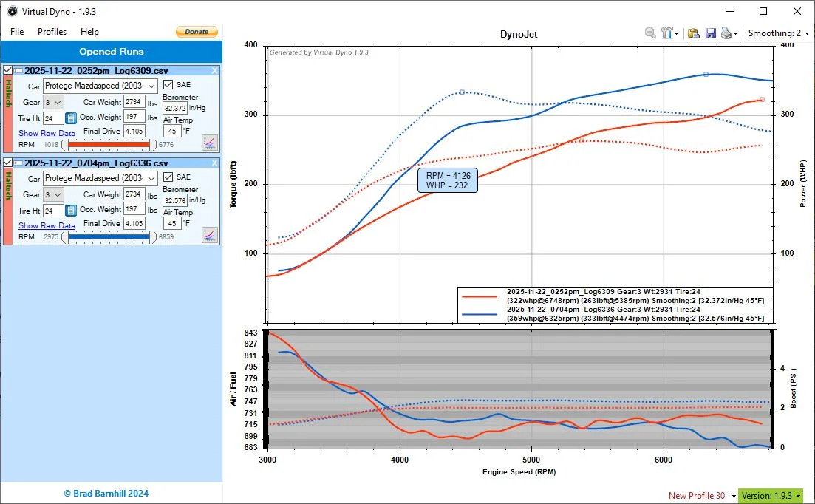Click Show Raw Data link for Log6309
This screenshot has width=815, height=504.
[x=47, y=133]
